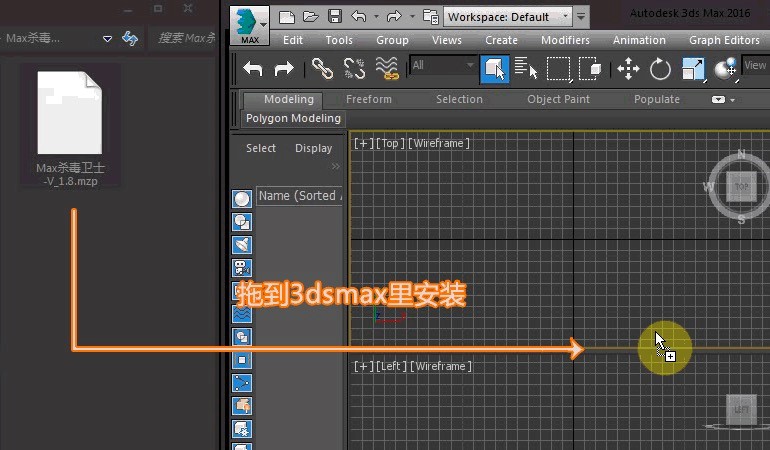
Task: Click the [Wireframe] label in Top viewport
Action: (439, 144)
